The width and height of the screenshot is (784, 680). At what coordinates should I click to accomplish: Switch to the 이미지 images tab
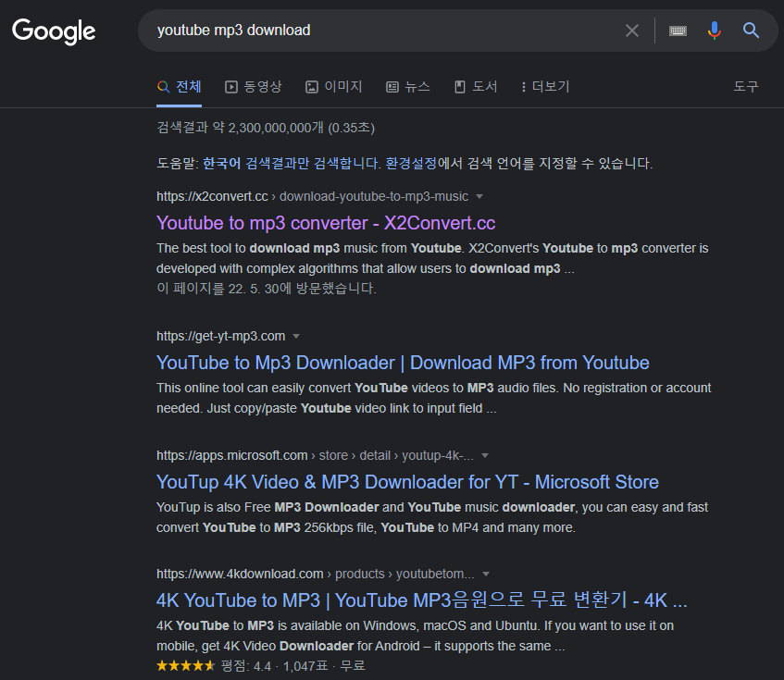click(333, 86)
